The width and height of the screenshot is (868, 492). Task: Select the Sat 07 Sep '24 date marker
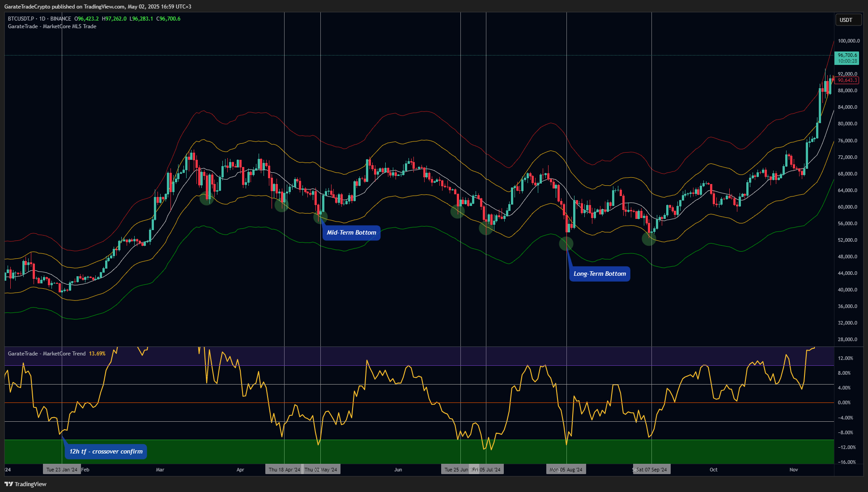(651, 470)
